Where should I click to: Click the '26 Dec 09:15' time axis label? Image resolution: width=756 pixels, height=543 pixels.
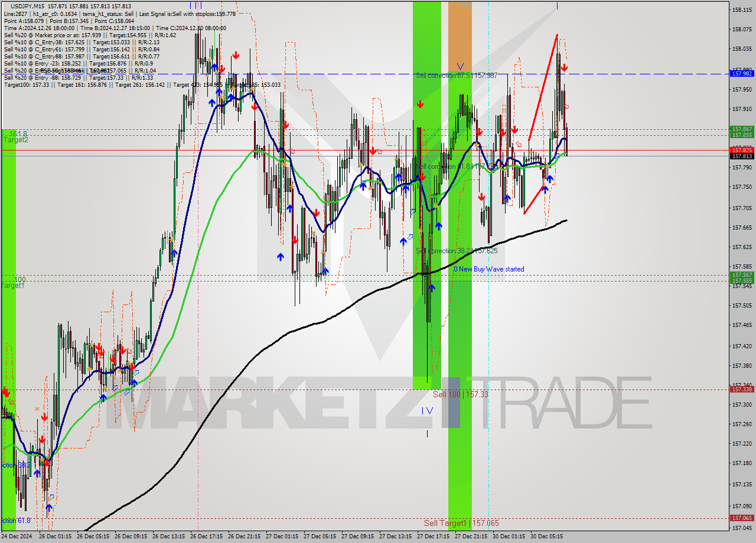coord(131,537)
